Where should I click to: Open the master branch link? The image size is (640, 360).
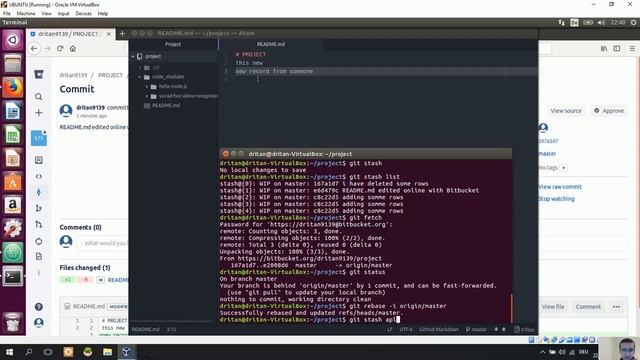coord(547,153)
